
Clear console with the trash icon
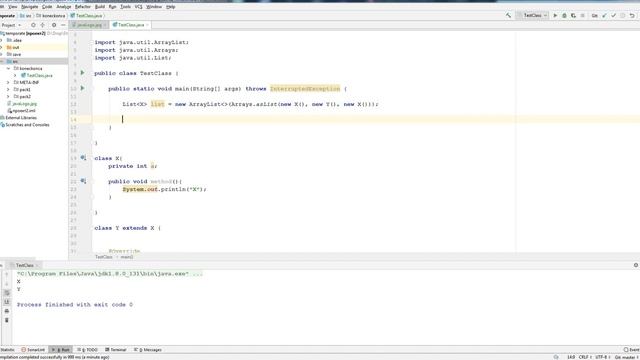(x=7, y=320)
